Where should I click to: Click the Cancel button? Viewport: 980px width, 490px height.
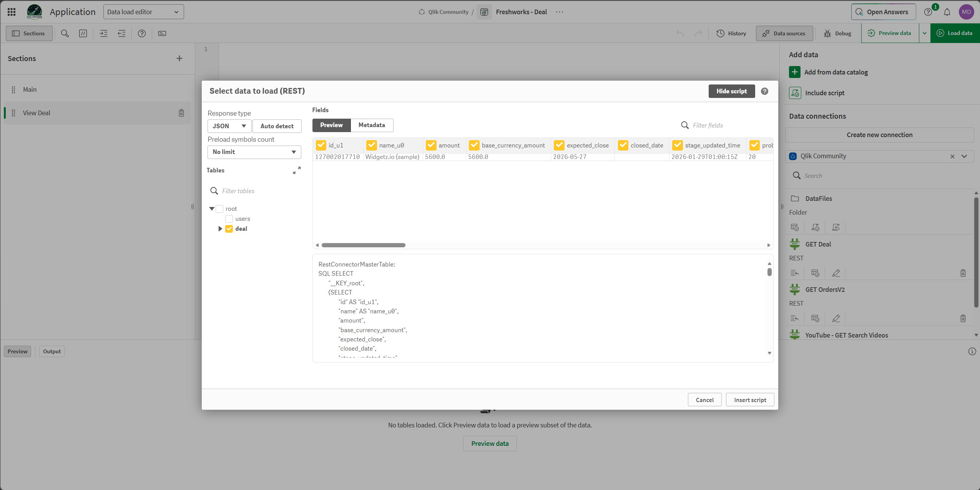[704, 400]
